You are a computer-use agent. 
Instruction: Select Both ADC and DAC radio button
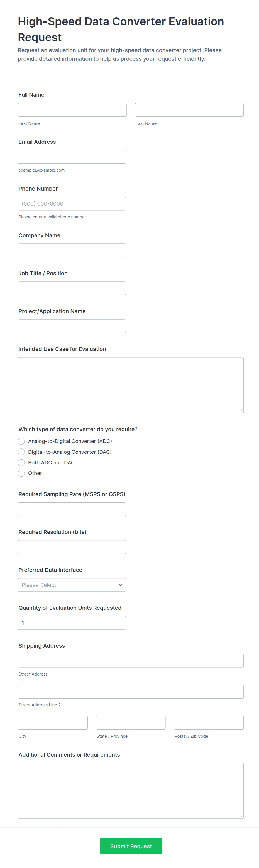click(21, 463)
